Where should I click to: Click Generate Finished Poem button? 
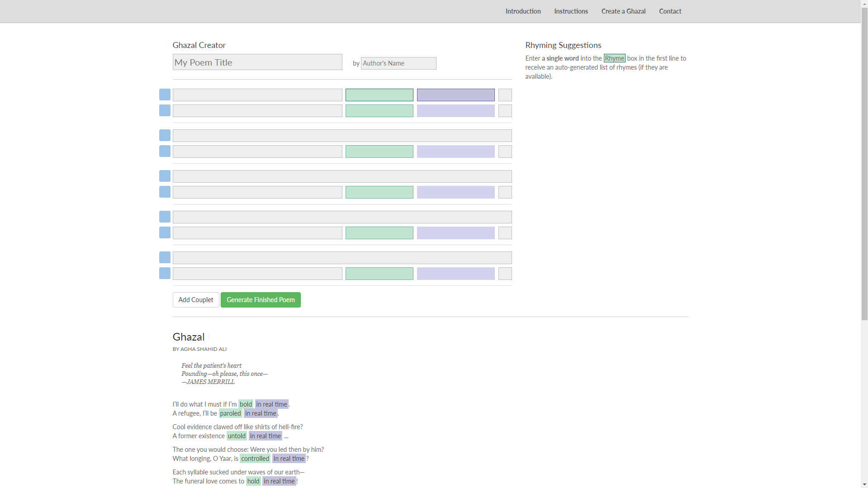(x=261, y=300)
